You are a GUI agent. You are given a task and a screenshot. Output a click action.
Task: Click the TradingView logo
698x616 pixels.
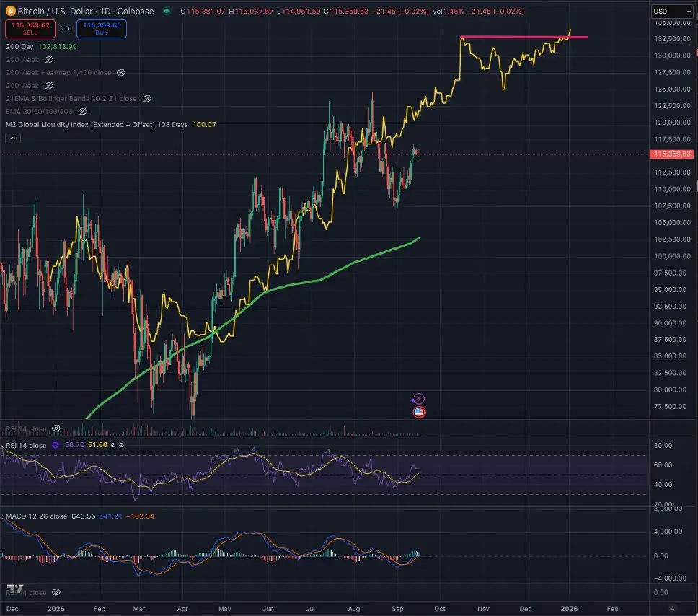click(14, 589)
